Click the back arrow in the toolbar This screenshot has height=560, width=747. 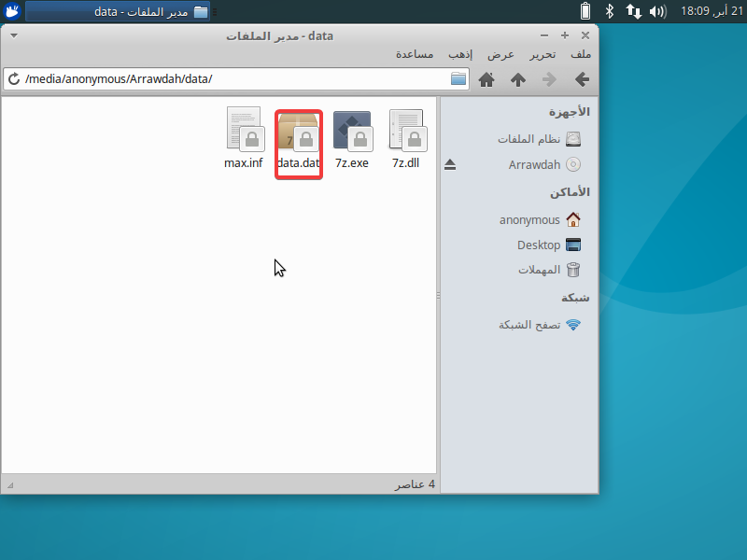pyautogui.click(x=581, y=79)
